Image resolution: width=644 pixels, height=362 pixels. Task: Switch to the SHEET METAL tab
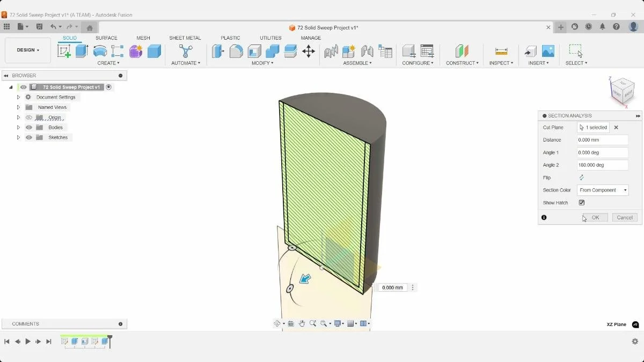tap(185, 38)
